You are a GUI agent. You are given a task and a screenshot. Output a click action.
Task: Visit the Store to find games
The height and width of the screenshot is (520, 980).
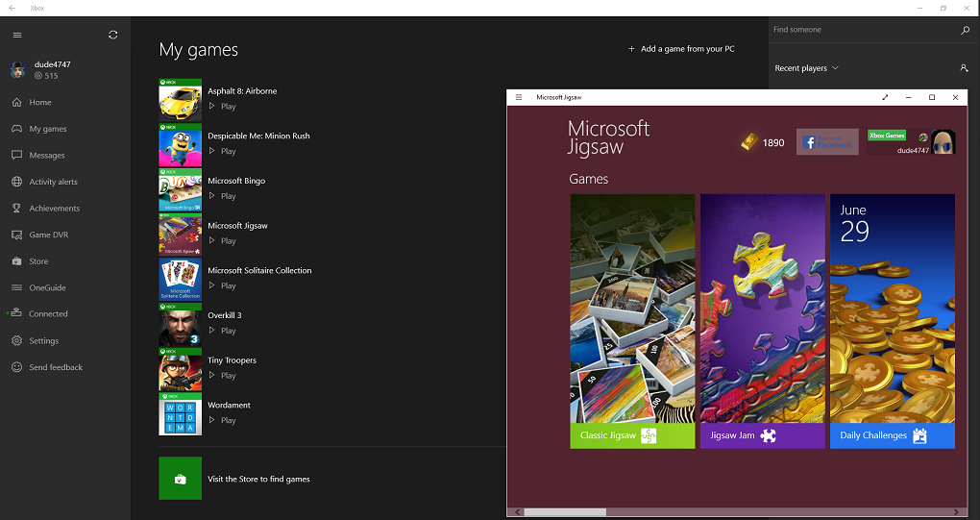[258, 479]
